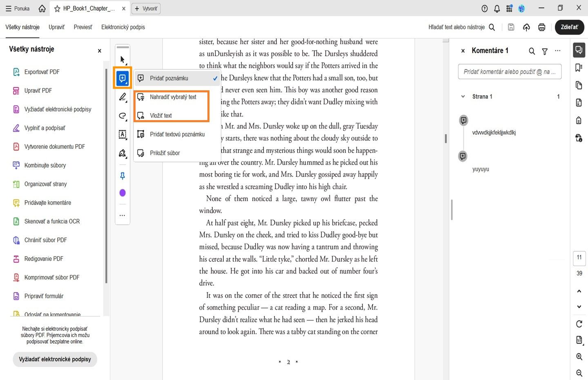Image resolution: width=588 pixels, height=380 pixels.
Task: Click the Vyžiadať elektronické podpisy bottom button
Action: tap(55, 359)
